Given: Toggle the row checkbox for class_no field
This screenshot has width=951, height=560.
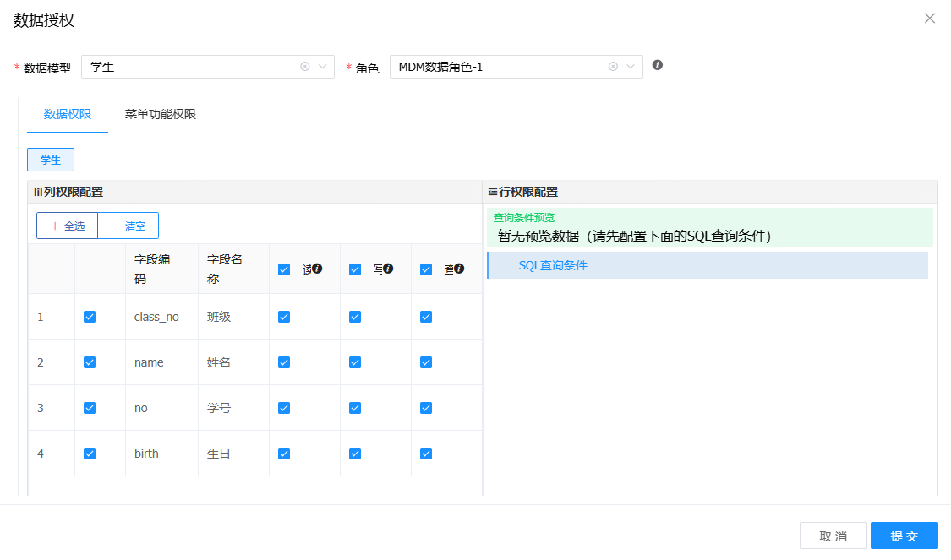Looking at the screenshot, I should tap(90, 317).
